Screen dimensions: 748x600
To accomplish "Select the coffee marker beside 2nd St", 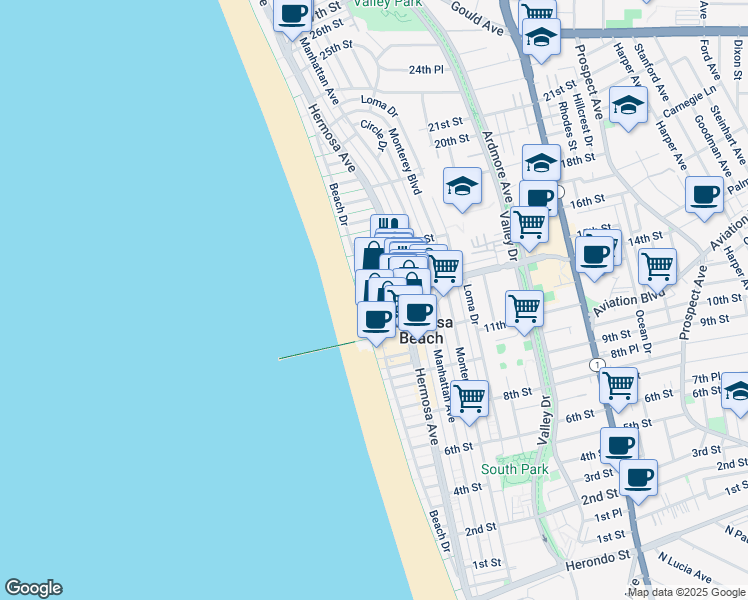I will point(638,476).
